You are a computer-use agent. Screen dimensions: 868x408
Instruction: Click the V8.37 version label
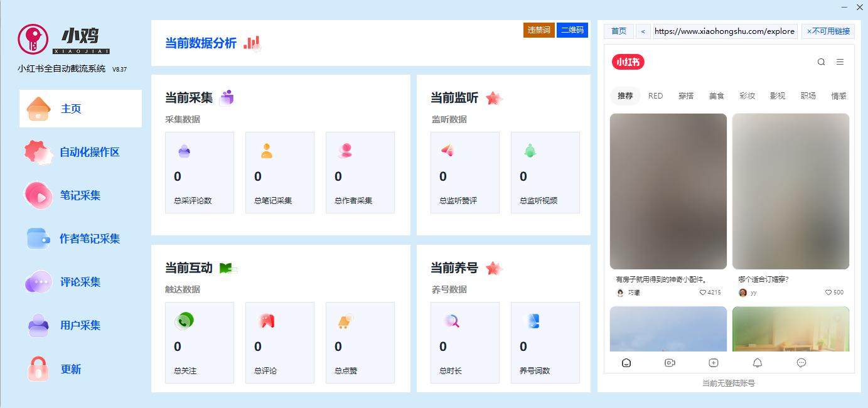(119, 70)
